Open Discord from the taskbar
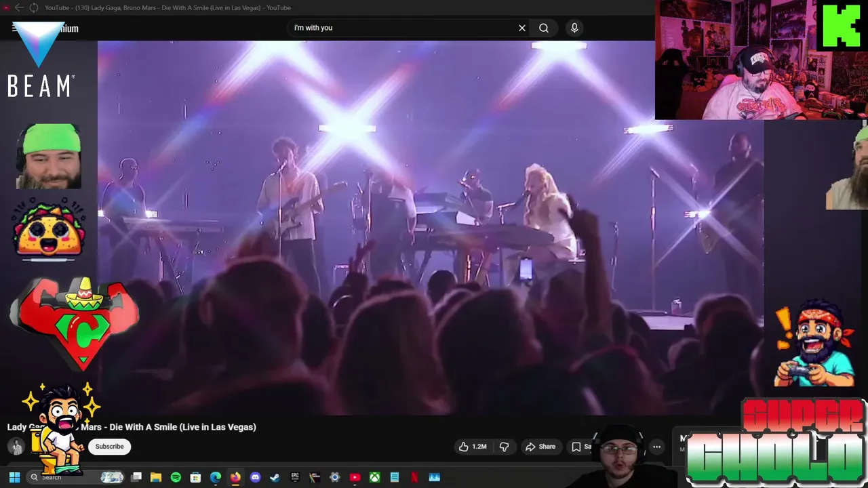The height and width of the screenshot is (488, 868). tap(255, 477)
